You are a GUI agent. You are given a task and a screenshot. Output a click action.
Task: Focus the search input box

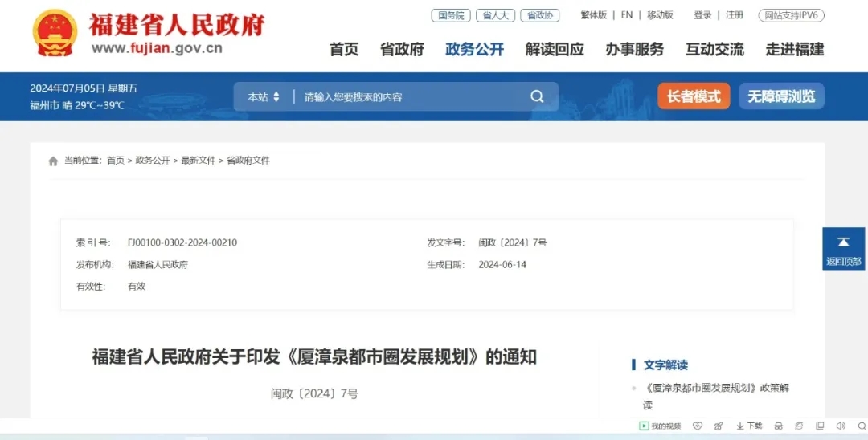click(410, 97)
